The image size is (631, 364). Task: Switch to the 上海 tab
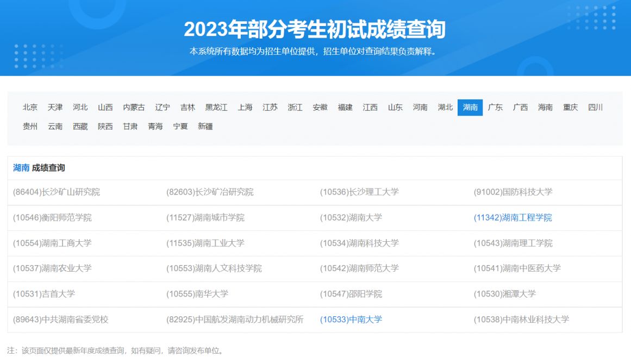[245, 108]
